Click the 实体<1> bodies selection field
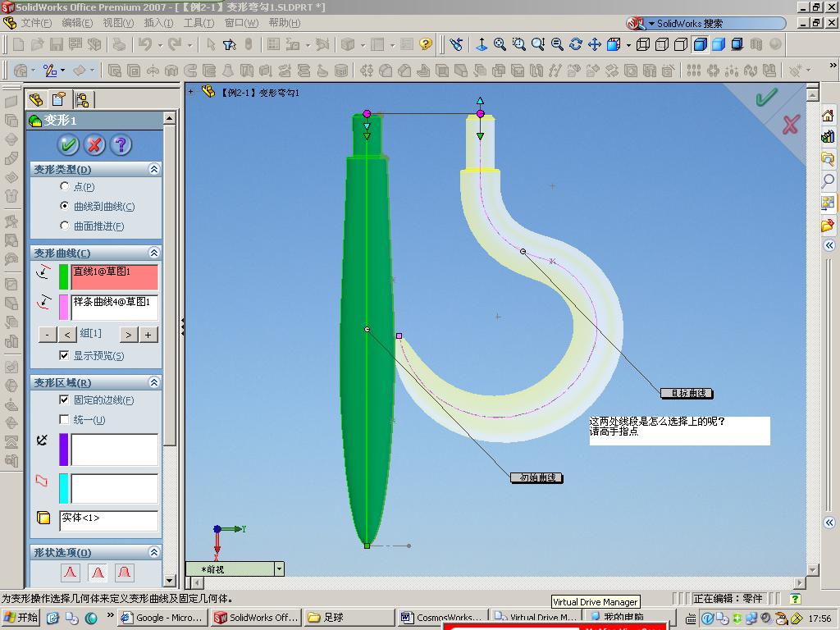The height and width of the screenshot is (630, 840). (109, 520)
